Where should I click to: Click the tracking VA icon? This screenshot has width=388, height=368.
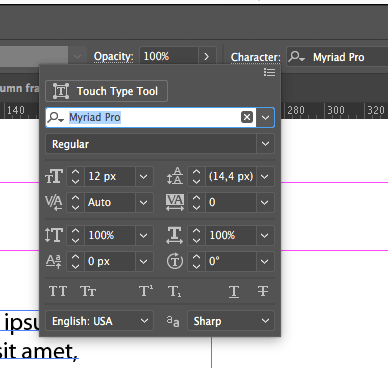175,202
